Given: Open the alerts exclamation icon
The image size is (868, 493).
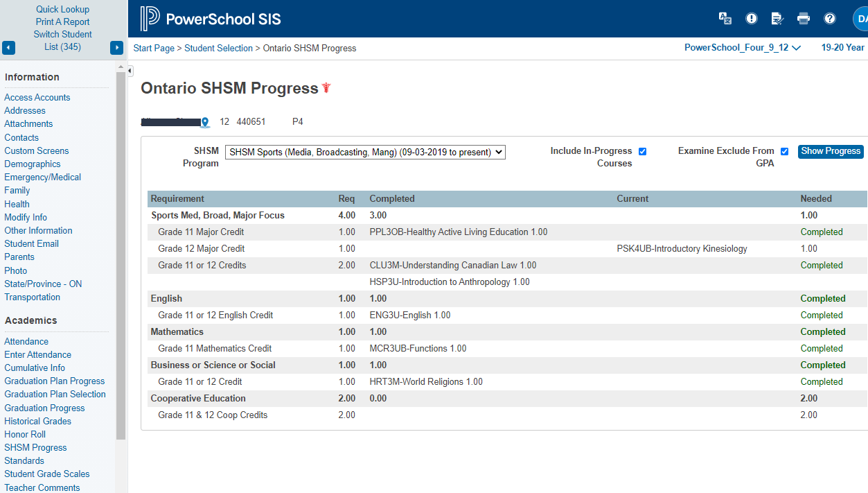Looking at the screenshot, I should [751, 19].
